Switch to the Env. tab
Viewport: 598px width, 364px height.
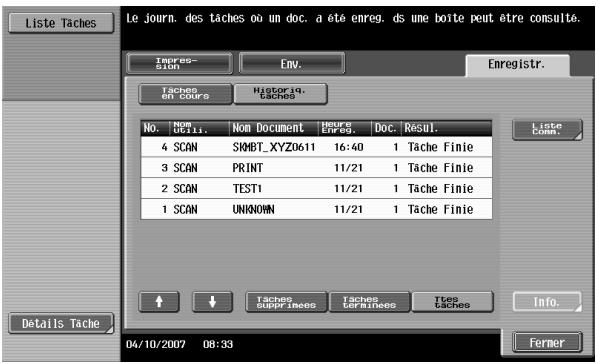292,63
